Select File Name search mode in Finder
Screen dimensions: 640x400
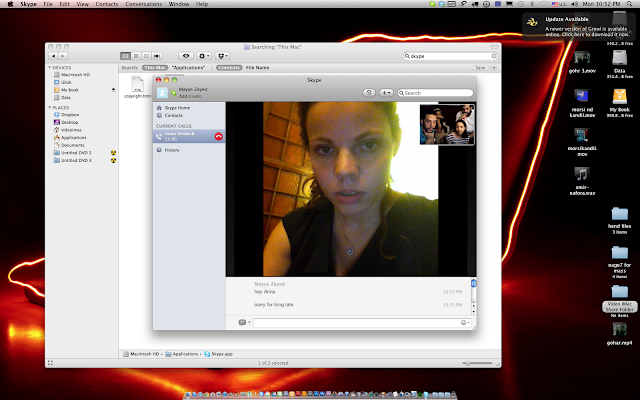(258, 68)
